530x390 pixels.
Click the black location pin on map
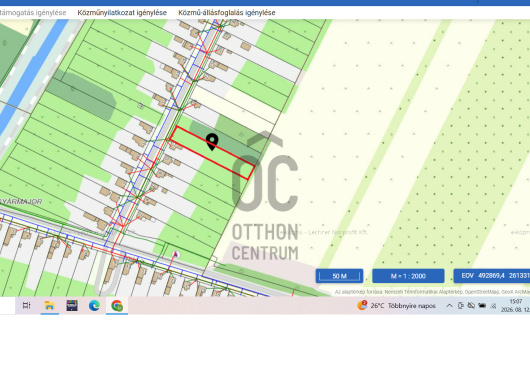tap(212, 142)
